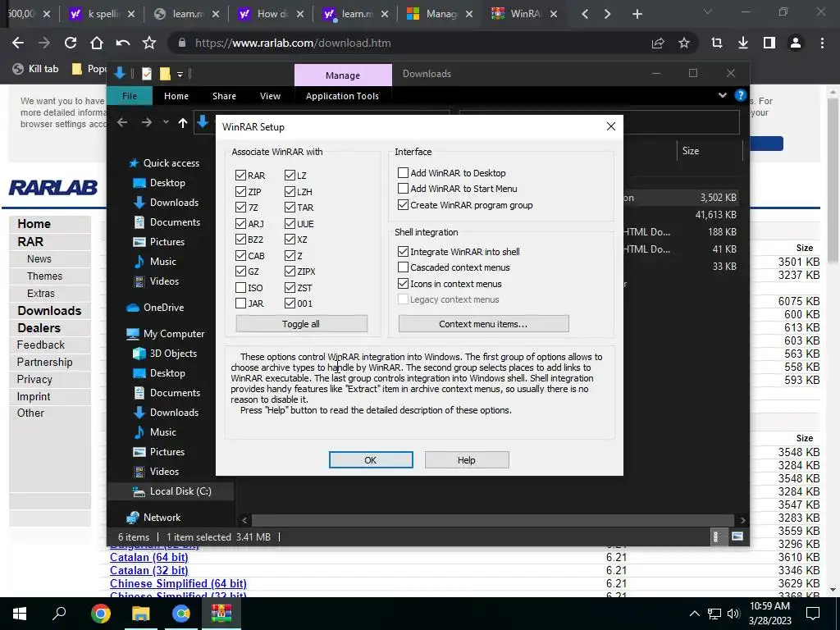Open the Explorer File menu
840x630 pixels.
click(x=129, y=96)
